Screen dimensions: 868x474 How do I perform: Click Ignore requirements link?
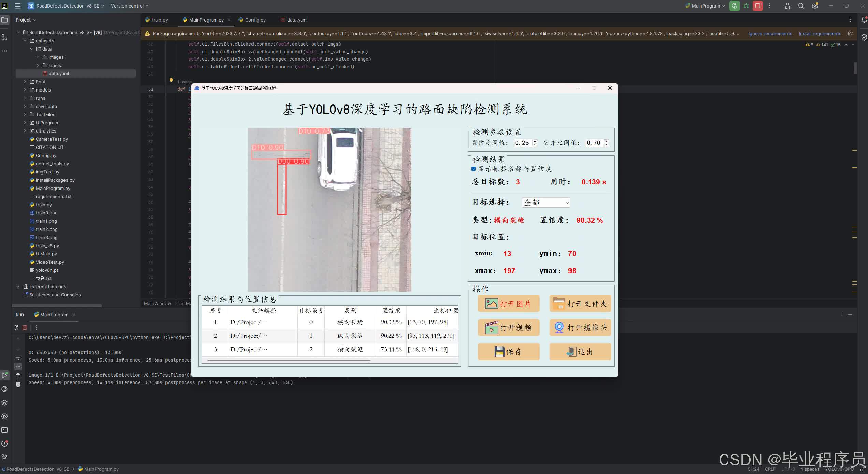[770, 33]
